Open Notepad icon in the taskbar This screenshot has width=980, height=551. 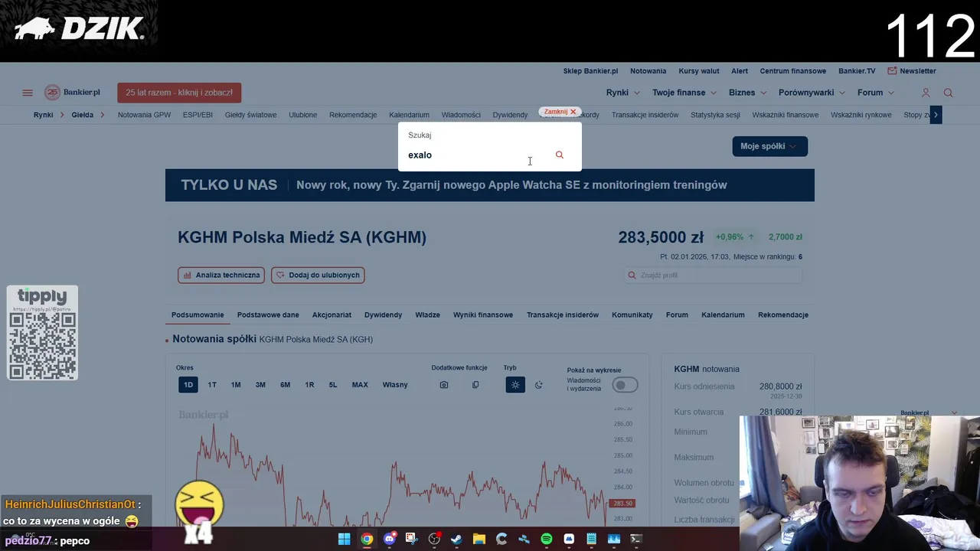pos(591,539)
